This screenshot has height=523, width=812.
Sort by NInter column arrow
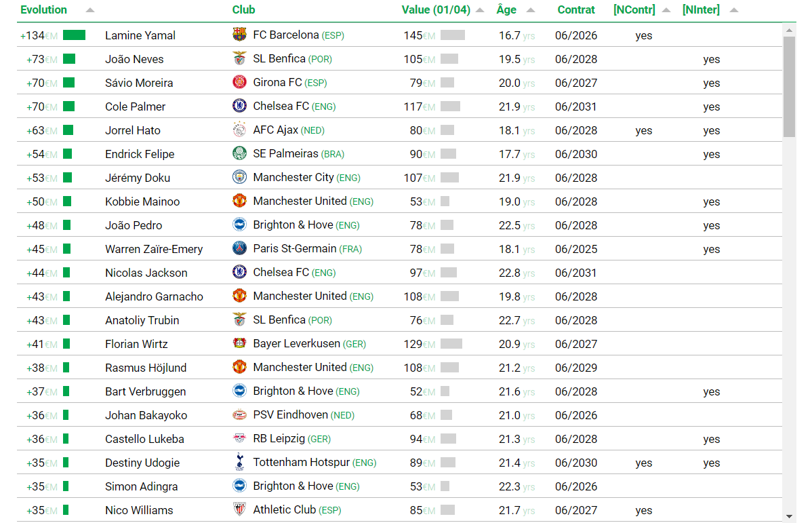tap(734, 10)
